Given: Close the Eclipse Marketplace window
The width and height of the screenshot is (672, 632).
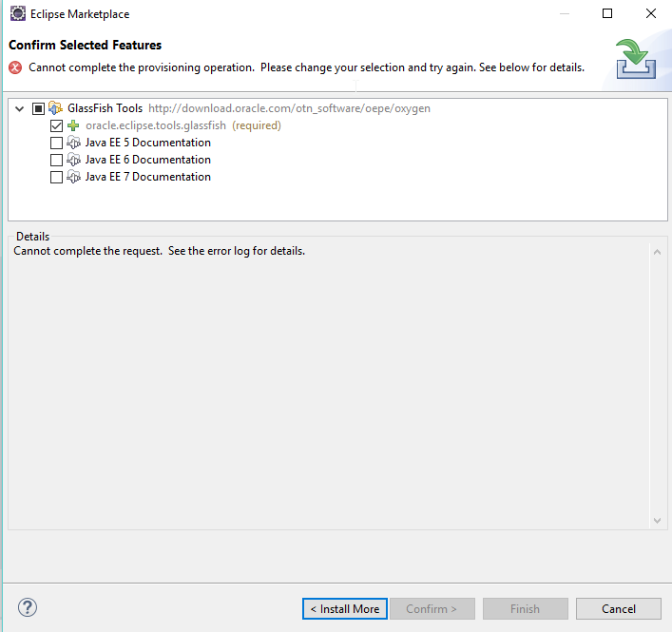Looking at the screenshot, I should click(x=650, y=13).
